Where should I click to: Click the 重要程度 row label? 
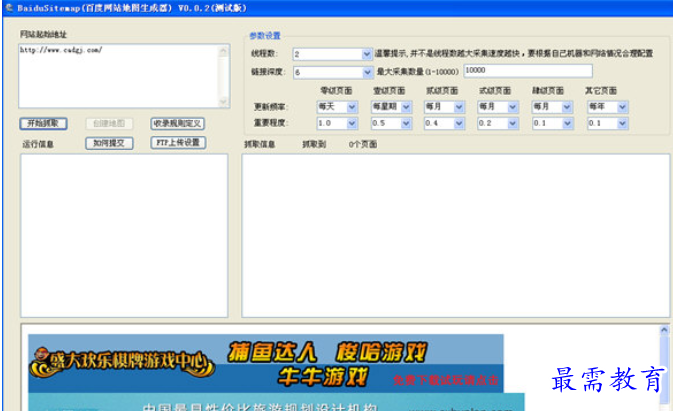pyautogui.click(x=270, y=123)
